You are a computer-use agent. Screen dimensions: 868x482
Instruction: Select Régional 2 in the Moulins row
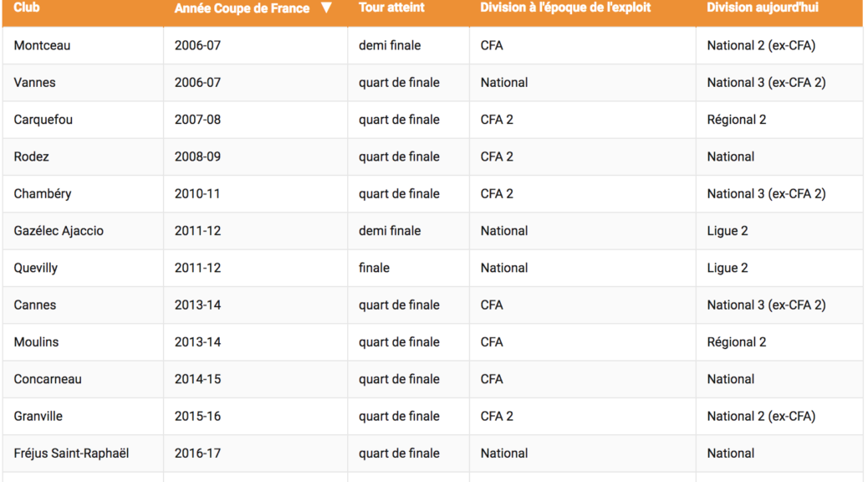736,341
